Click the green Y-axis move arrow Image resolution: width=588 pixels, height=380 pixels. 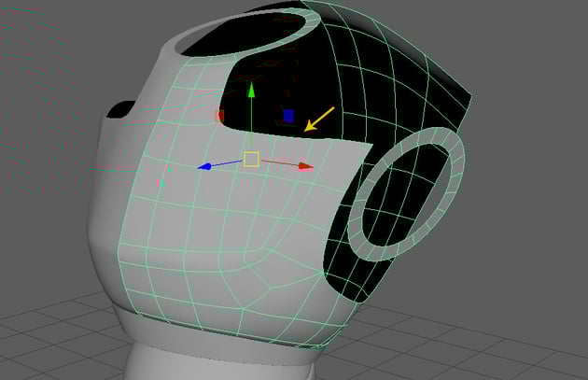[251, 91]
